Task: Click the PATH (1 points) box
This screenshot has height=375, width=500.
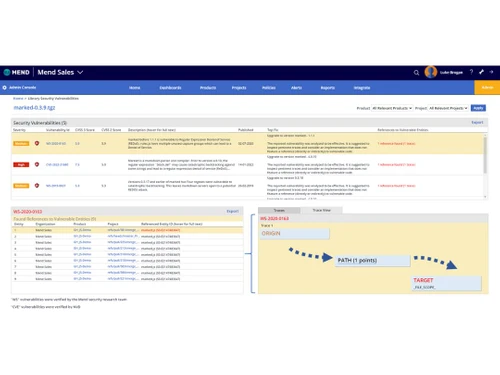Action: pos(373,260)
